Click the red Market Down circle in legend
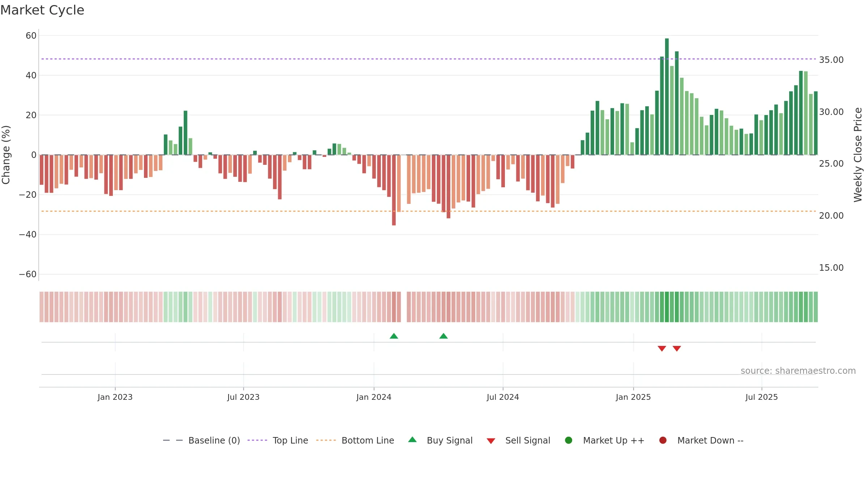868x488 pixels. click(x=663, y=440)
